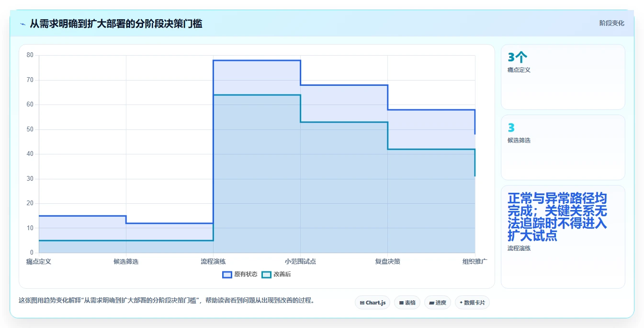Click the 表格 tag button

[x=407, y=303]
